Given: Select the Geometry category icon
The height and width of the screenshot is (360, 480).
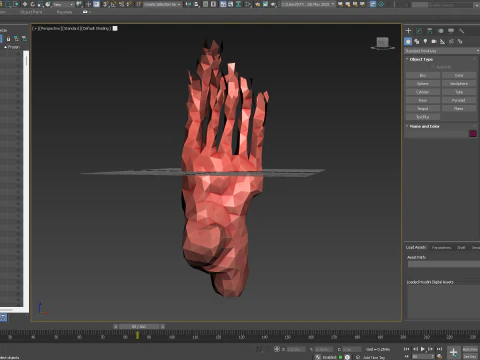Looking at the screenshot, I should (408, 41).
